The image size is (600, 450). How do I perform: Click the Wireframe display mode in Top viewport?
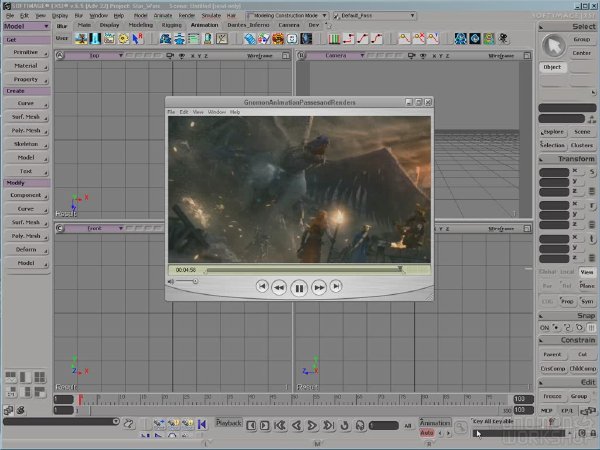[x=259, y=56]
